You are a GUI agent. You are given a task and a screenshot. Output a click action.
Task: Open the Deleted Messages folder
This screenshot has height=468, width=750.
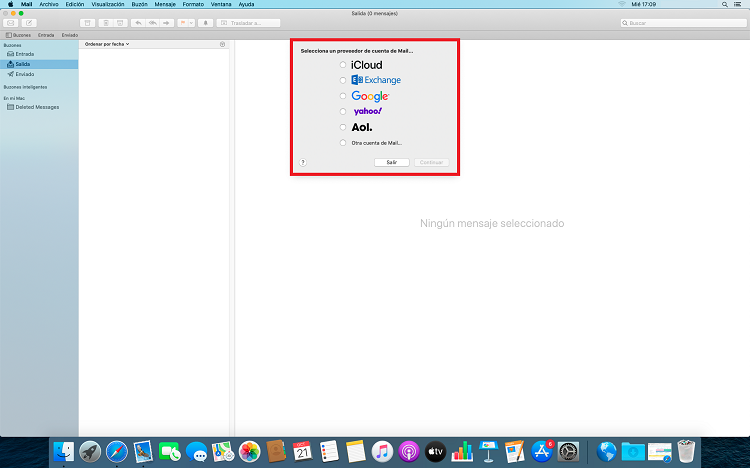tap(39, 107)
